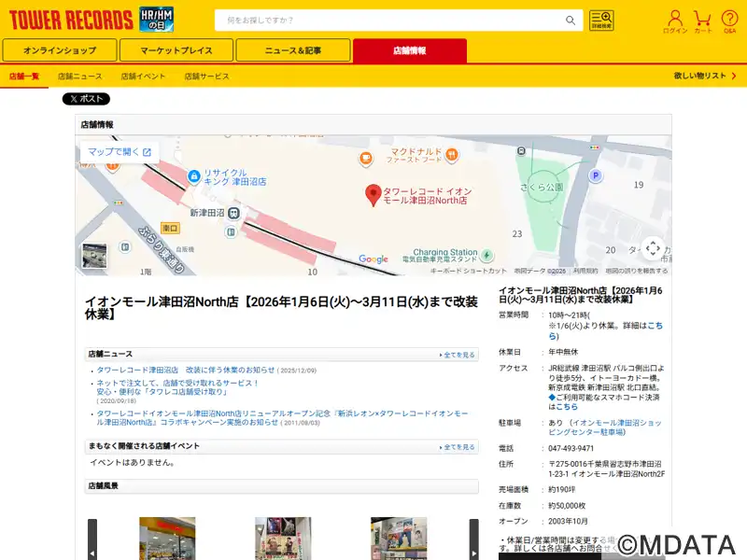Open the 店舗イベント submenu item
Viewport: 747px width, 560px height.
pos(143,76)
